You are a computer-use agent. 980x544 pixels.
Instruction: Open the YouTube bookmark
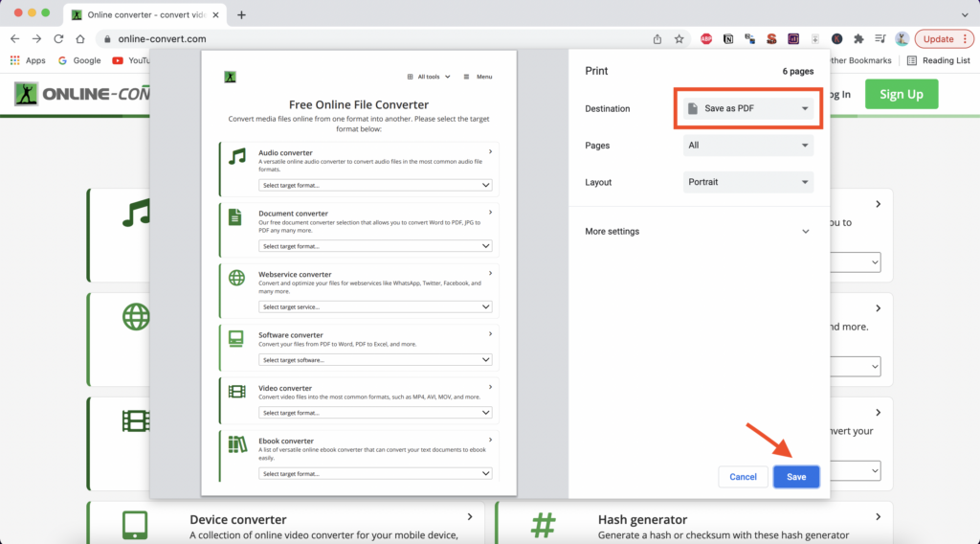[130, 60]
